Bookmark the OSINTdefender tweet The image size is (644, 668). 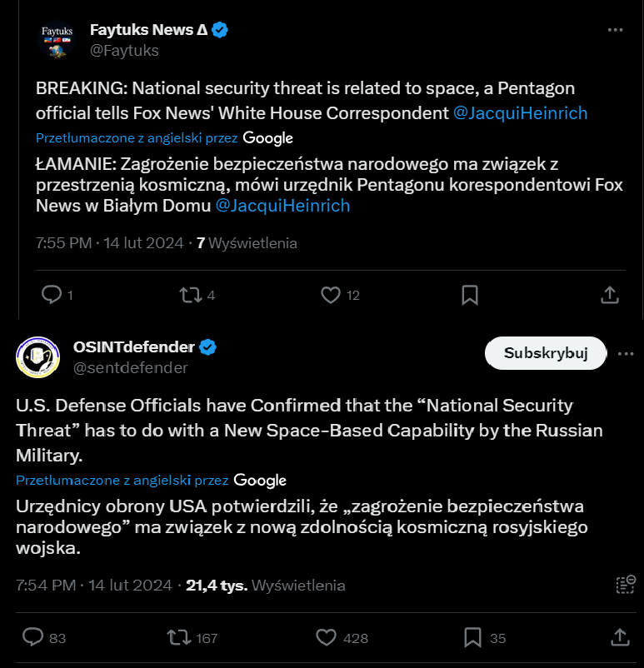[472, 637]
